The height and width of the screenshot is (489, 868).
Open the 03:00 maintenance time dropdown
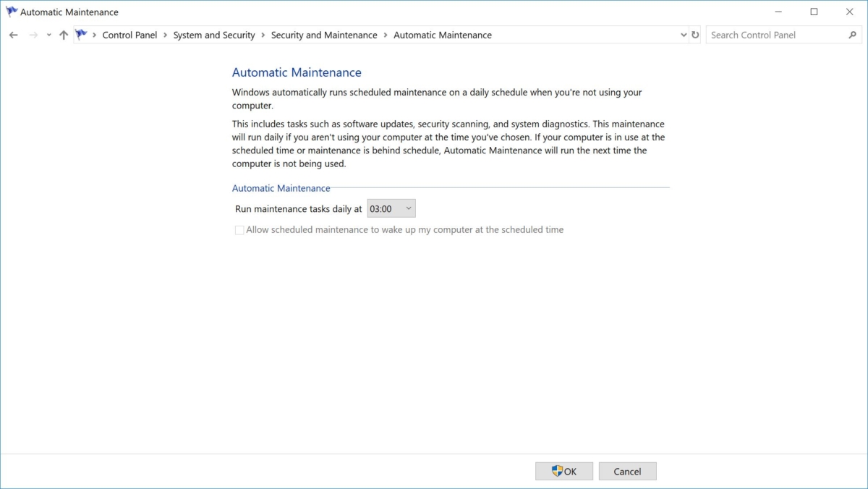pyautogui.click(x=391, y=208)
